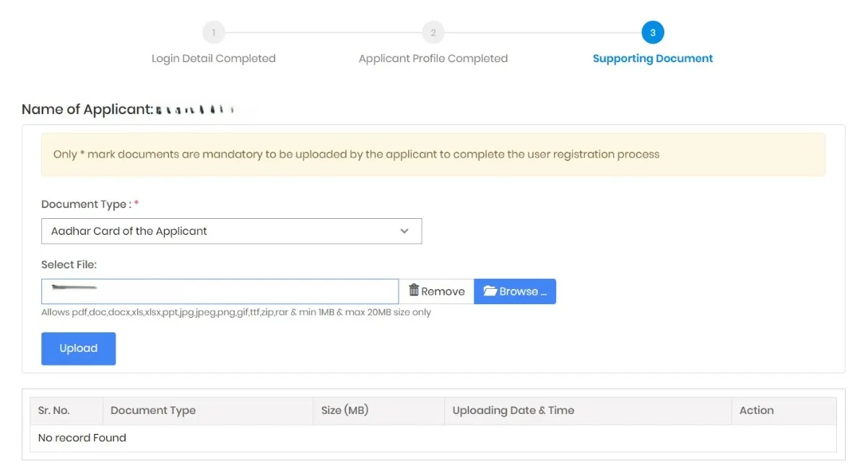Click the Login Detail Completed step label
Image resolution: width=868 pixels, height=466 pixels.
click(x=214, y=59)
